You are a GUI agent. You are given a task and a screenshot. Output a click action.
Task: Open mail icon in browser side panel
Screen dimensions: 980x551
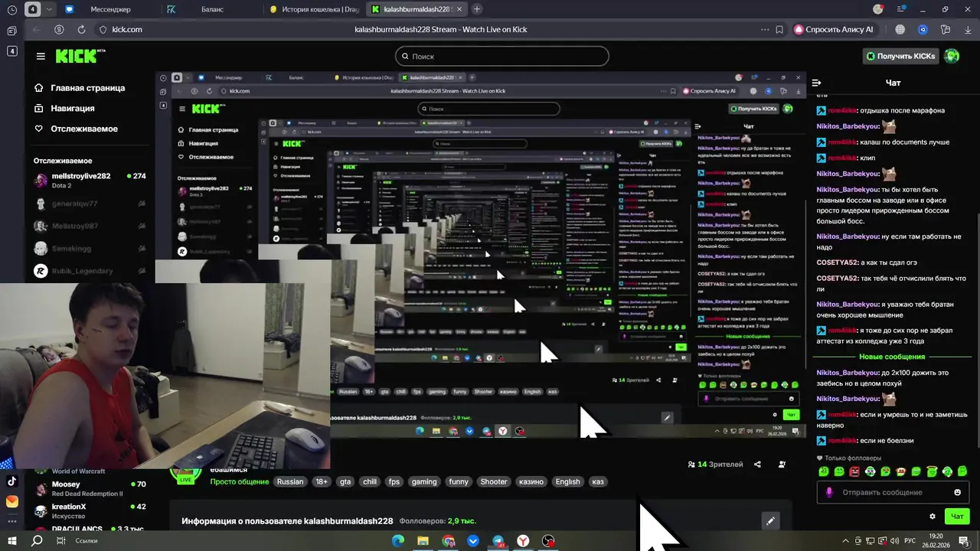pos(12,502)
